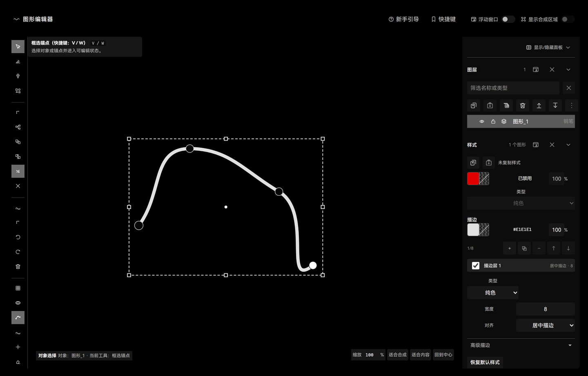Toggle the 浮动窗口 switch

[508, 19]
